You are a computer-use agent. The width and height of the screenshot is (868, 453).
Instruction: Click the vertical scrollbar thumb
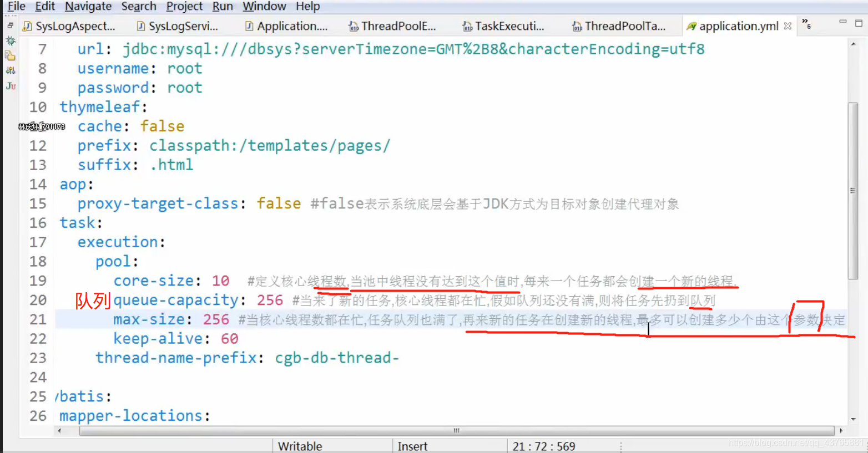pyautogui.click(x=853, y=191)
